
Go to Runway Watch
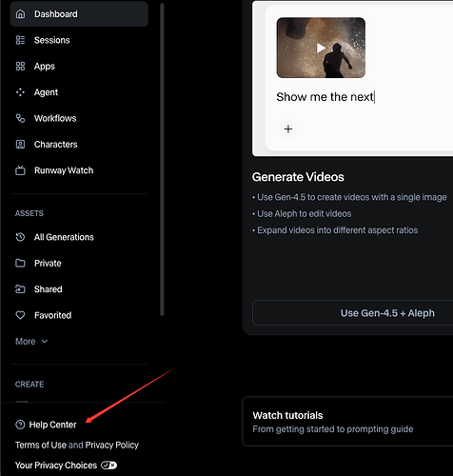click(x=79, y=170)
